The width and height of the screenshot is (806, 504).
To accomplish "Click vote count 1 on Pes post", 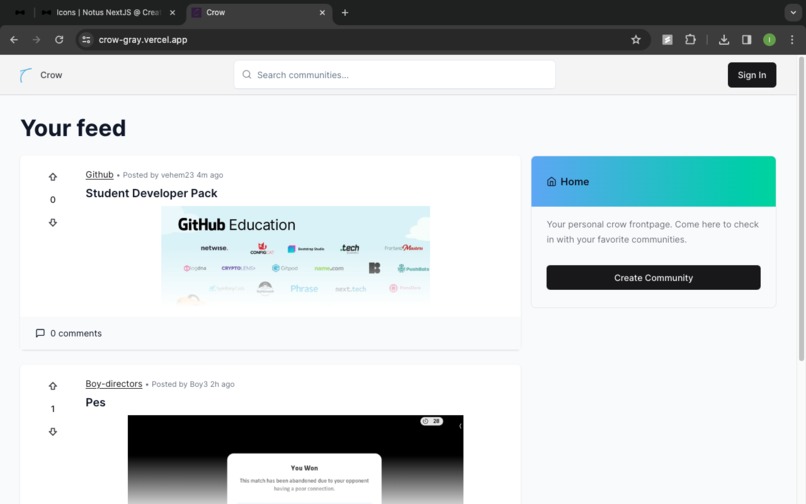I will 52,409.
